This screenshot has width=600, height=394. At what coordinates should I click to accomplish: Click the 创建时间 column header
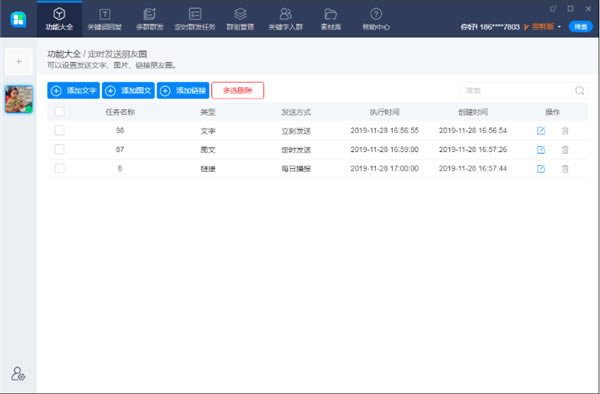(473, 112)
